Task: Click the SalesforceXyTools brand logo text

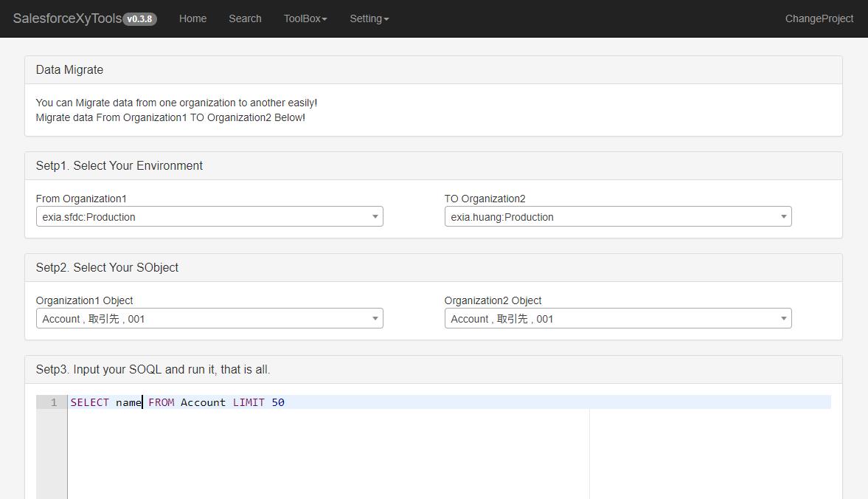Action: click(x=67, y=18)
